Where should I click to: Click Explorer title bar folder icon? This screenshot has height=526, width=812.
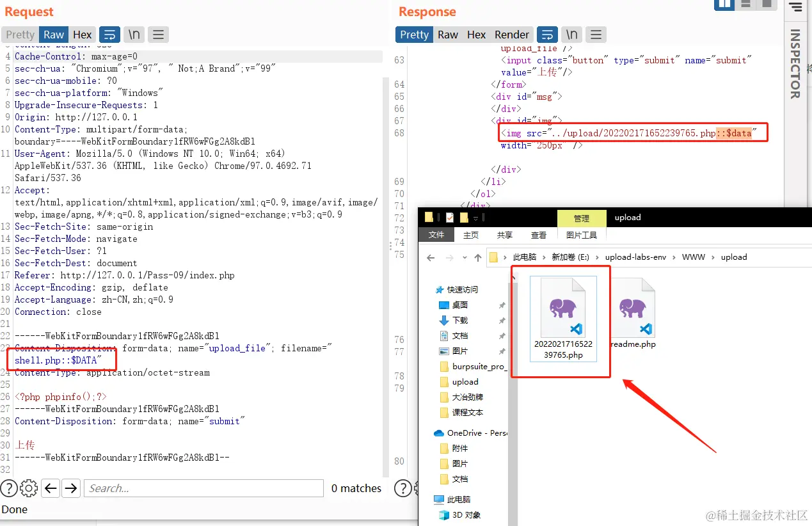[429, 218]
